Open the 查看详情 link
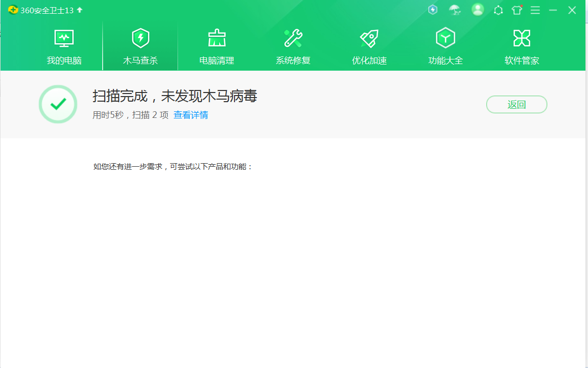The image size is (588, 368). [x=191, y=115]
